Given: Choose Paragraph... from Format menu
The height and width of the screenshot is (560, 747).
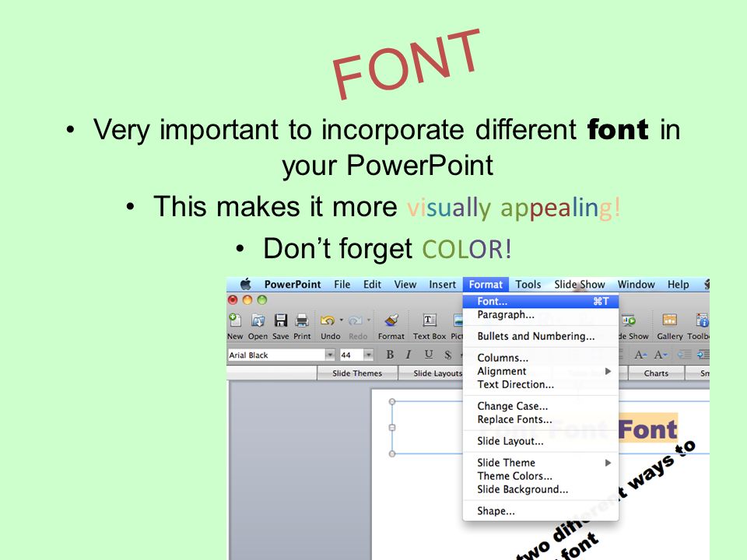Looking at the screenshot, I should (x=541, y=314).
